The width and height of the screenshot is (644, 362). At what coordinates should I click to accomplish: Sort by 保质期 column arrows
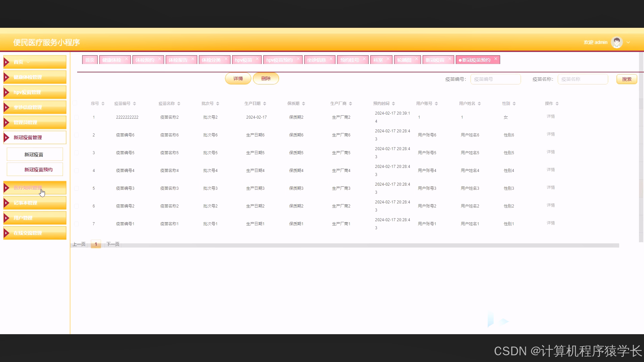pos(303,104)
